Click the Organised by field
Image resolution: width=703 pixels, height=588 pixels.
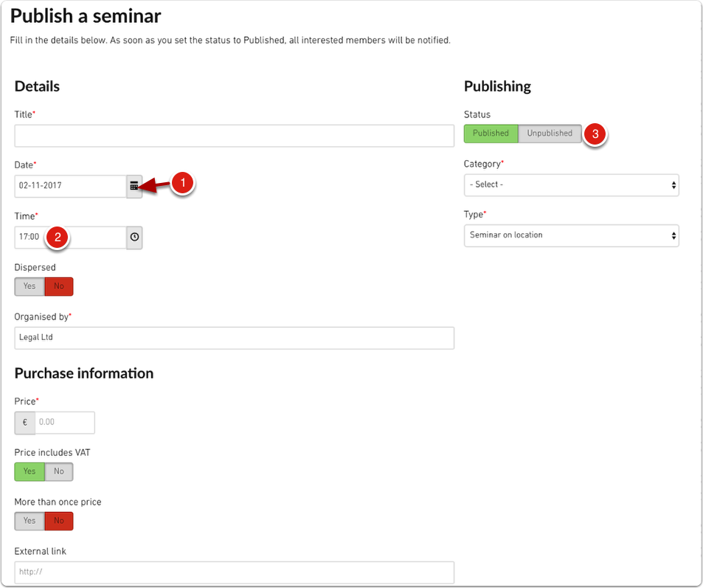point(234,338)
